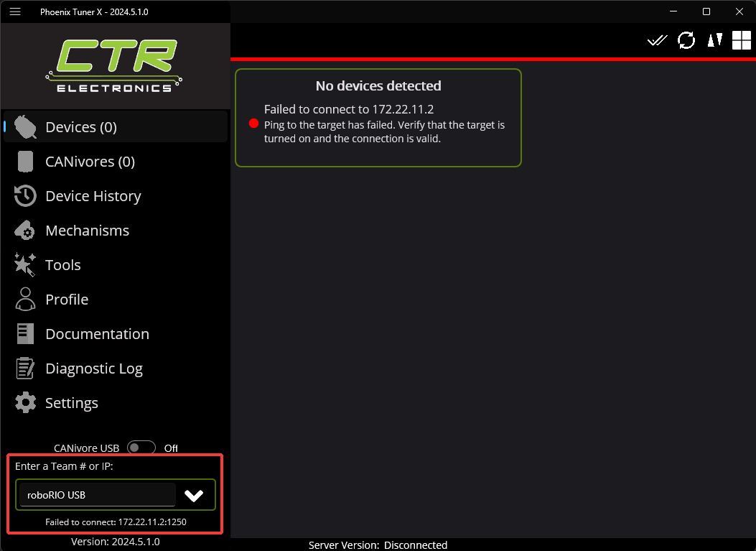Image resolution: width=756 pixels, height=551 pixels.
Task: Open the hamburger menu in title bar
Action: [15, 11]
